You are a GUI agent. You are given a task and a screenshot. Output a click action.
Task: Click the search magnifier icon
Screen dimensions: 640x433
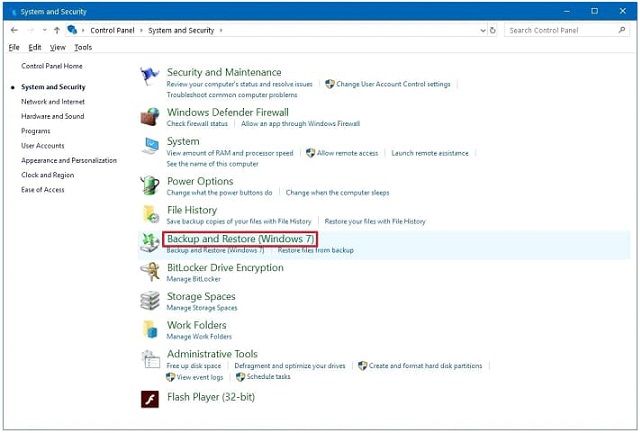coord(622,30)
